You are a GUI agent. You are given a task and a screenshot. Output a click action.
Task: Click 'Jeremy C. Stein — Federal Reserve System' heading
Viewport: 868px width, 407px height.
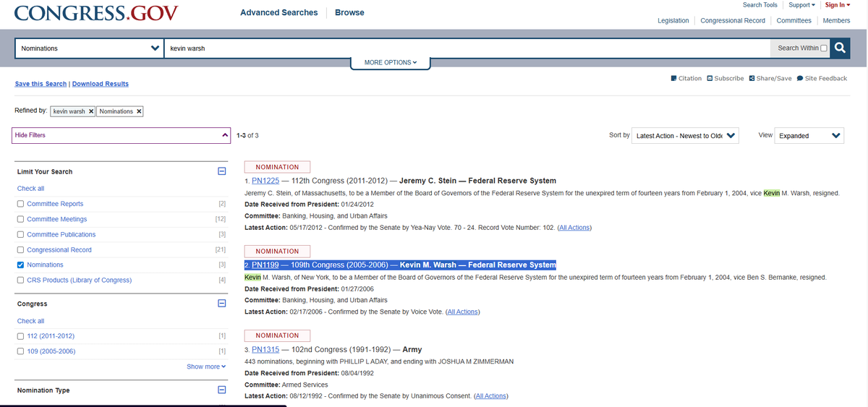click(477, 181)
